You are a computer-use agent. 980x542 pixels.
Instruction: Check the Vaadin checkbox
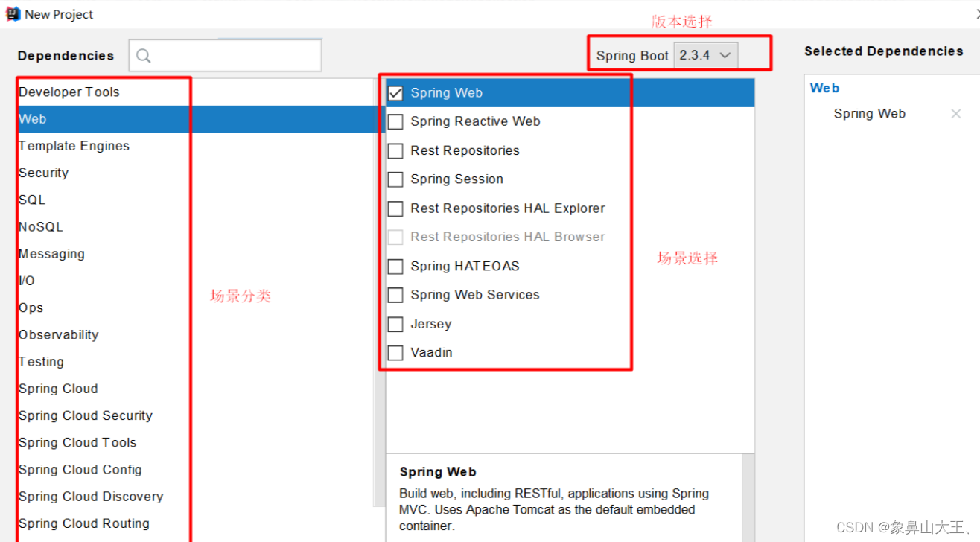click(395, 353)
